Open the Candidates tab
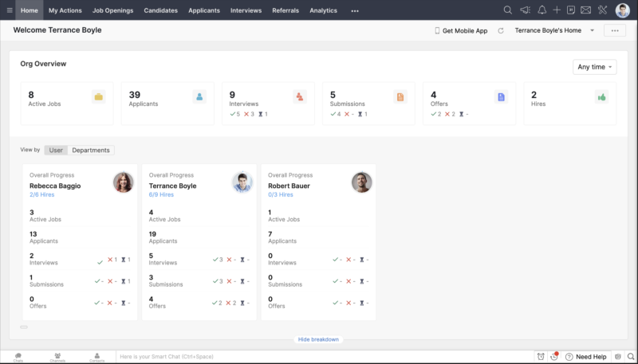 tap(161, 10)
